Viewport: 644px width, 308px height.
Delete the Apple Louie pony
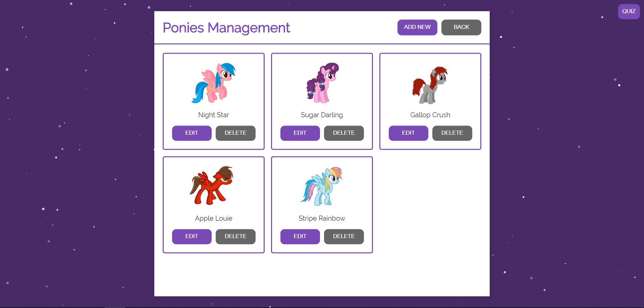[235, 236]
